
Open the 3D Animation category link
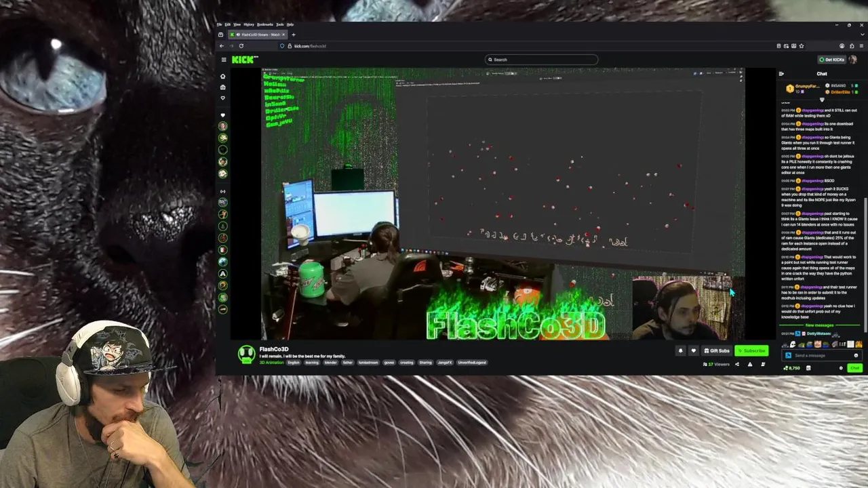[271, 363]
